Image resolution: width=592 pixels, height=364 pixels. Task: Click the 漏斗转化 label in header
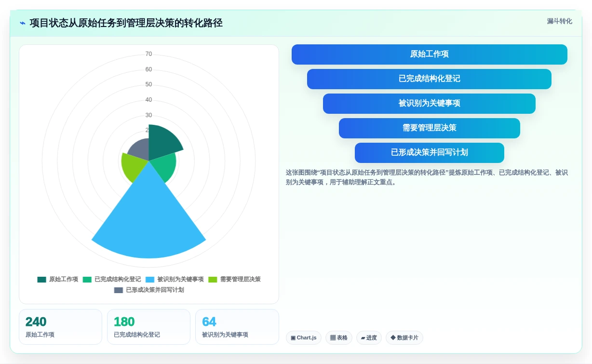click(559, 21)
